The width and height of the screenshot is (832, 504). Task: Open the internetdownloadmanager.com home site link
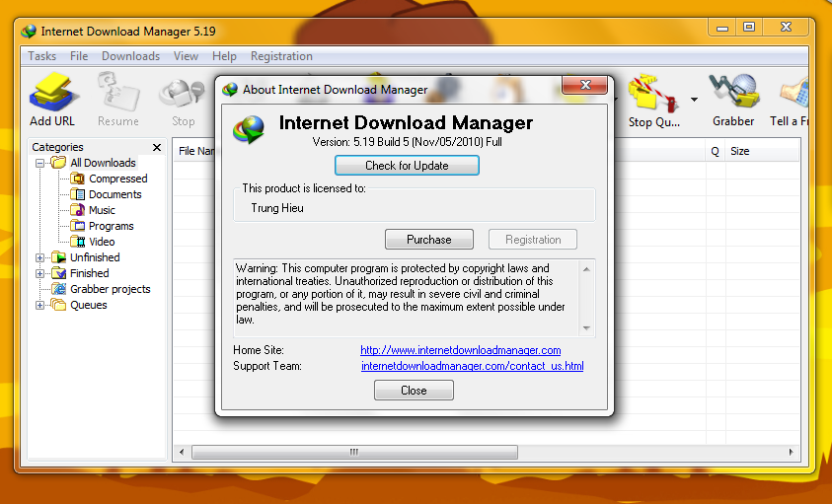pos(461,350)
